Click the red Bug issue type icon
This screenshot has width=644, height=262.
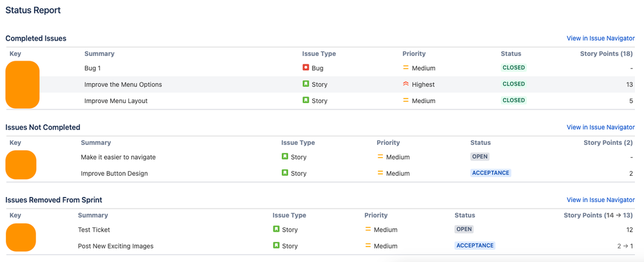(x=306, y=68)
